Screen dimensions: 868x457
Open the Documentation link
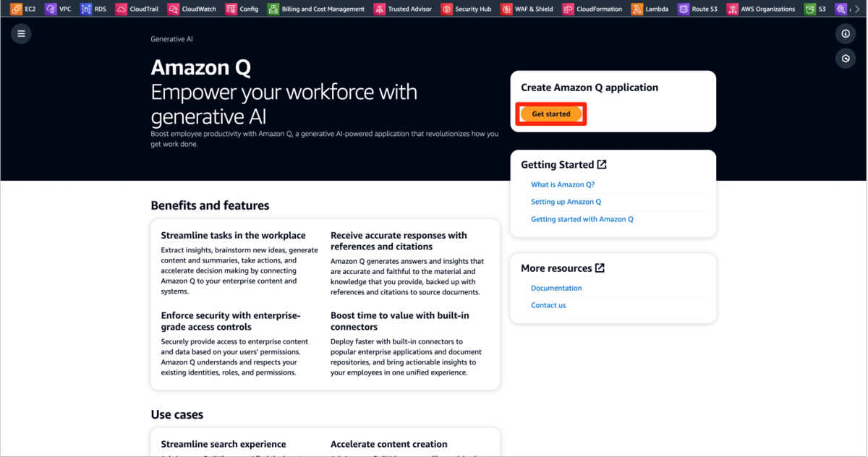point(556,288)
